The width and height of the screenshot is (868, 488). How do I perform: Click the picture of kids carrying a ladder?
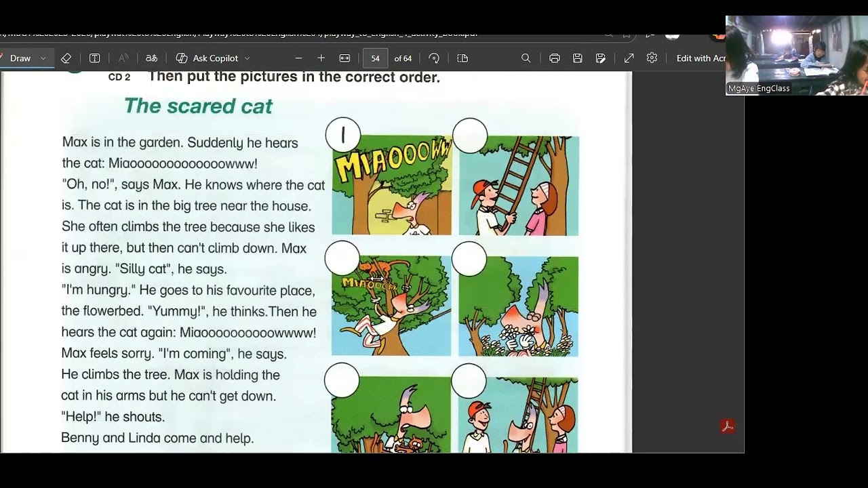tap(519, 186)
